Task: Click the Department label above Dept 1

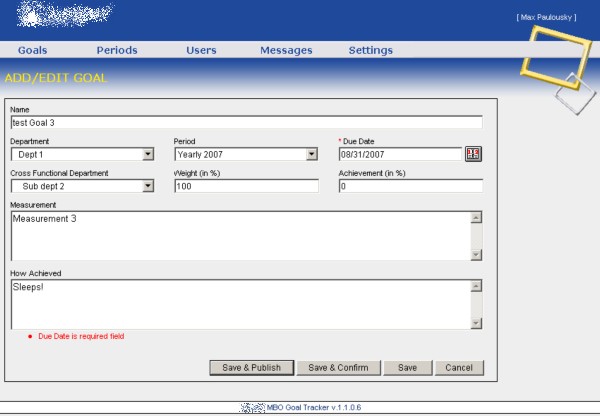Action: pos(29,142)
